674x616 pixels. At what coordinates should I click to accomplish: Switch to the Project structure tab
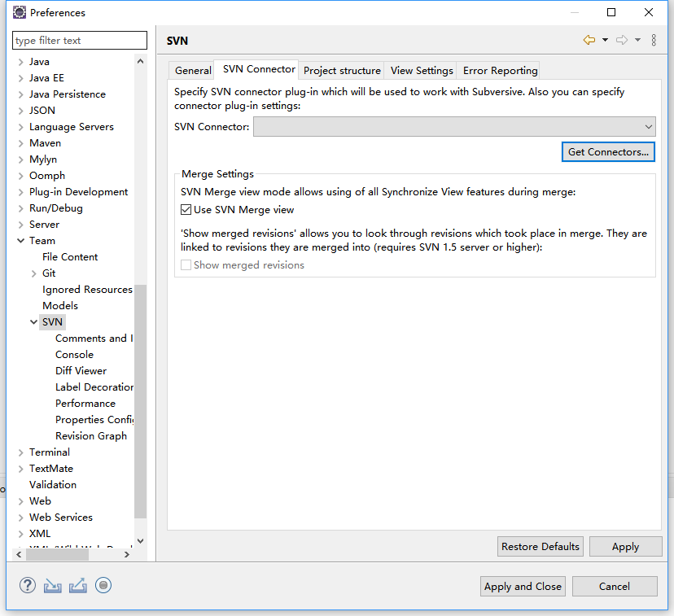342,71
